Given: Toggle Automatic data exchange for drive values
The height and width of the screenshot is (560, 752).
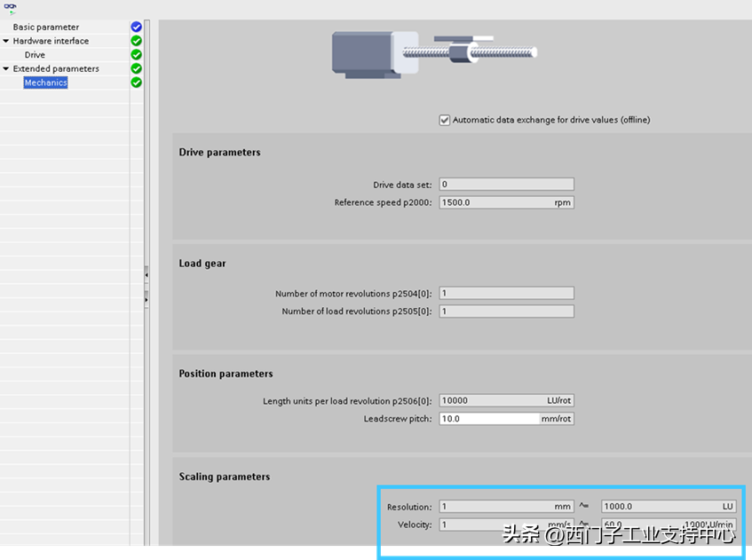Looking at the screenshot, I should coord(445,120).
